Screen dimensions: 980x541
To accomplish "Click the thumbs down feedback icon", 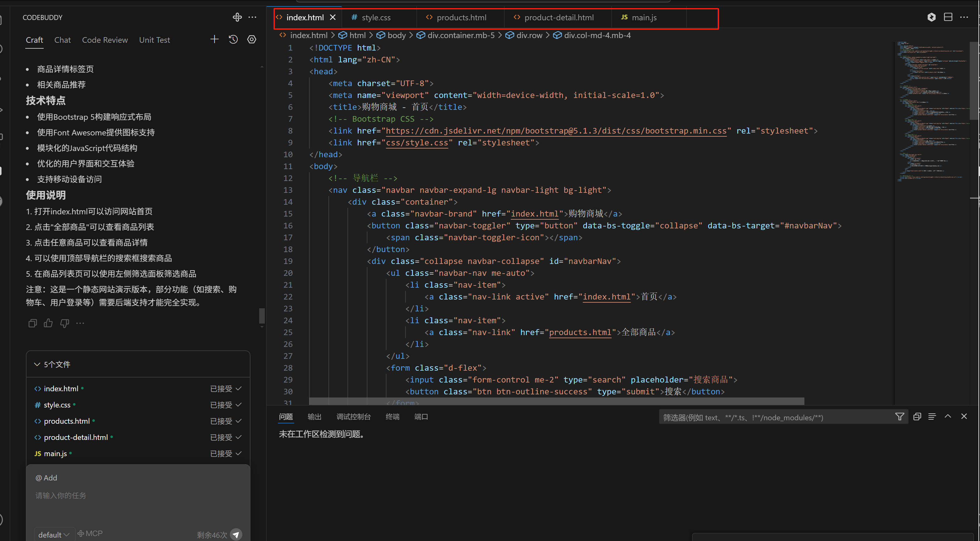I will [x=64, y=323].
